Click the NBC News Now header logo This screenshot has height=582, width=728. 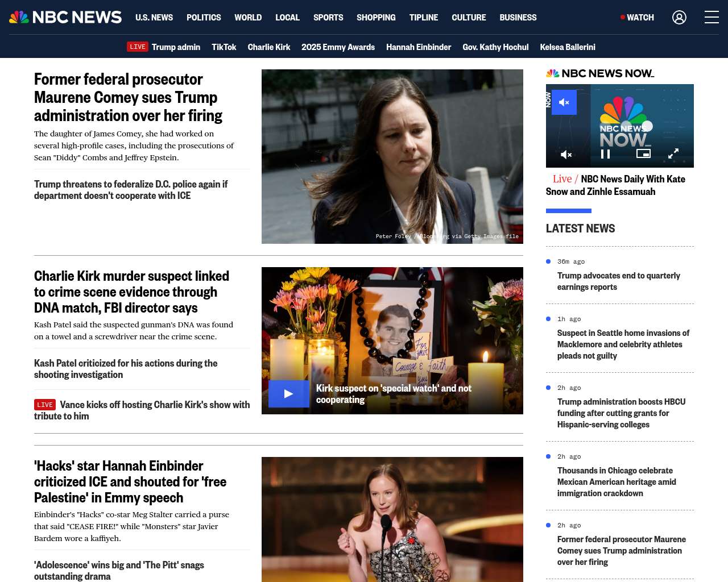tap(600, 73)
